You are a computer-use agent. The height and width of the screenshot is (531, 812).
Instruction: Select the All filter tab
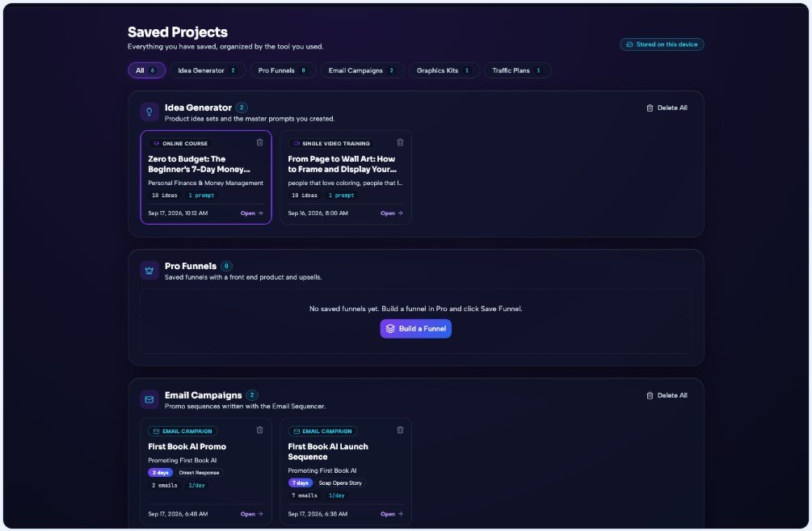point(146,70)
